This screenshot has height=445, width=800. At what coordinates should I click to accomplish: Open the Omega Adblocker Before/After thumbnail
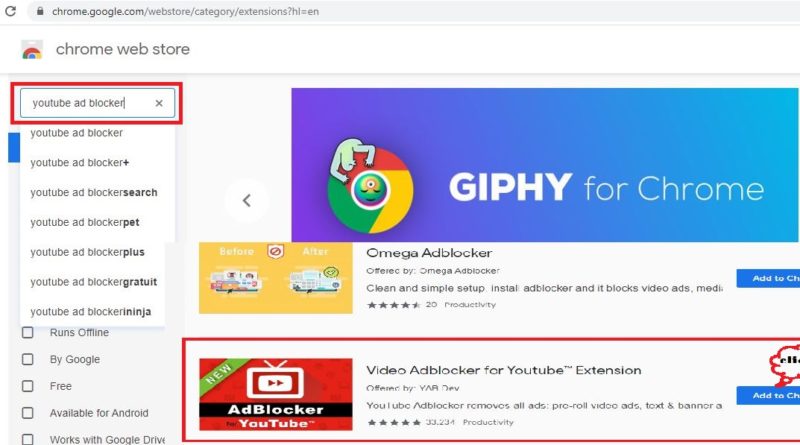(276, 278)
